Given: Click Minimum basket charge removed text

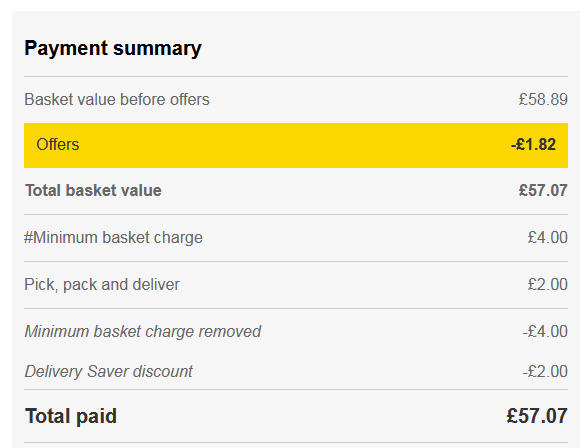Looking at the screenshot, I should (143, 332).
